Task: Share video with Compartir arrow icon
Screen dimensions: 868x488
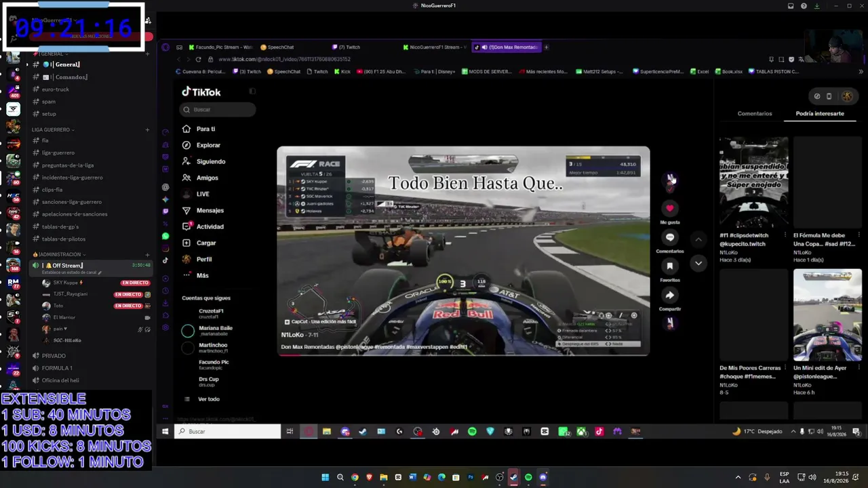Action: [669, 295]
